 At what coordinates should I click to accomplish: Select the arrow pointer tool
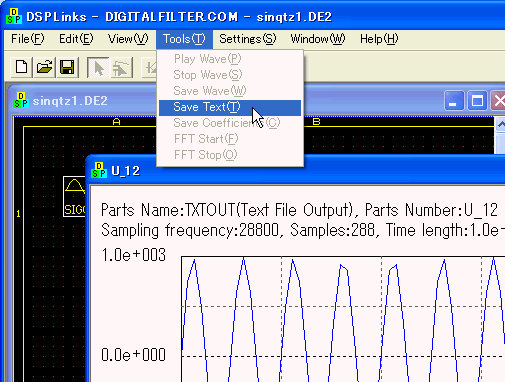(x=98, y=68)
